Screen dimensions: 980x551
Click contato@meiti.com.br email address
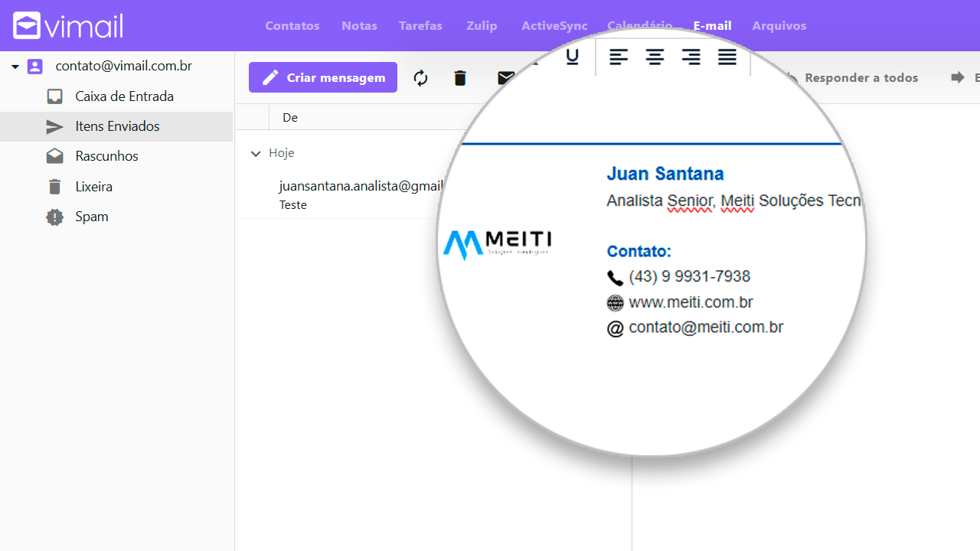coord(706,328)
